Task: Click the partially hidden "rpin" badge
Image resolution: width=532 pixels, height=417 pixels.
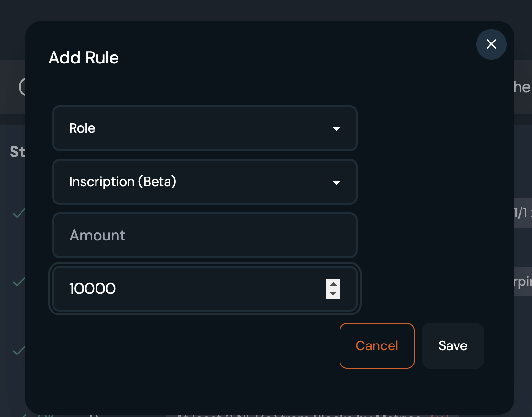Action: pyautogui.click(x=523, y=281)
